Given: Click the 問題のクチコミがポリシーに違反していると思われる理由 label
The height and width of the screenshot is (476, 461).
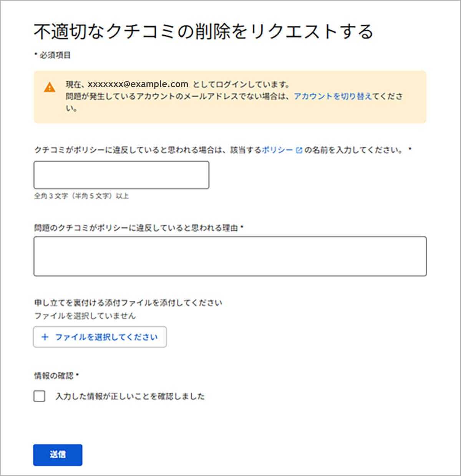Looking at the screenshot, I should coord(136,228).
